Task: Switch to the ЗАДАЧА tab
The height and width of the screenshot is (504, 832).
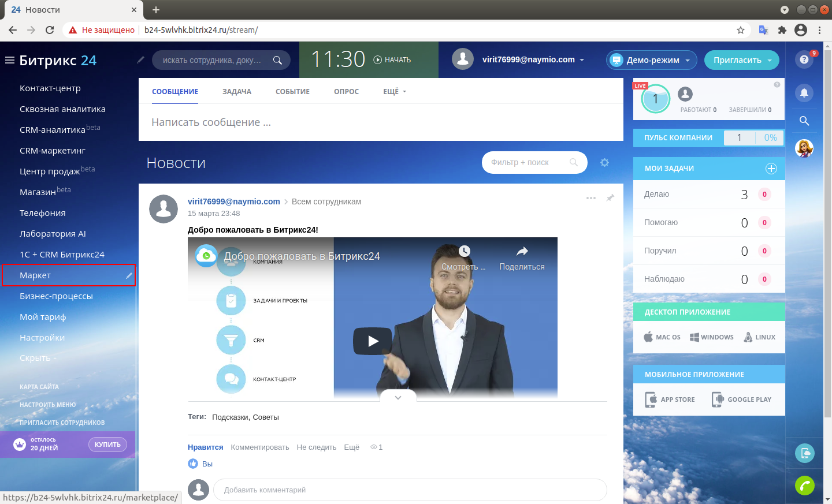Action: [237, 92]
